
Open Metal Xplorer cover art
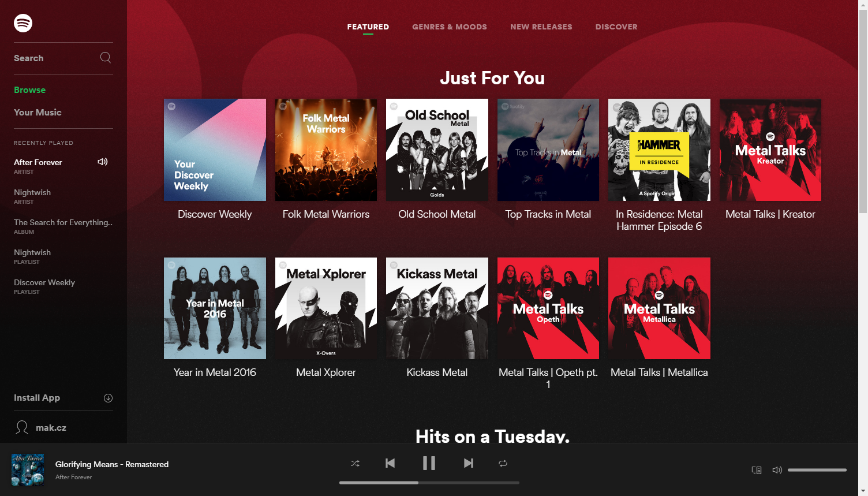click(x=326, y=308)
